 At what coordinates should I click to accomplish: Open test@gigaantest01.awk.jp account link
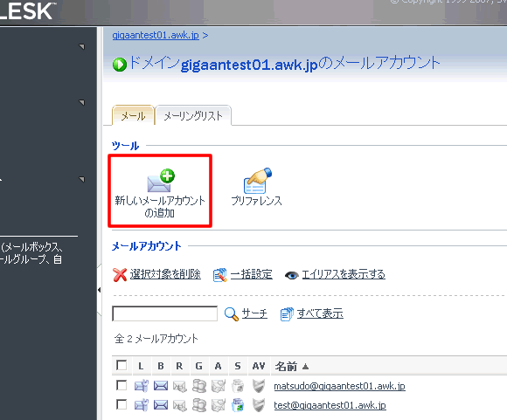click(330, 405)
